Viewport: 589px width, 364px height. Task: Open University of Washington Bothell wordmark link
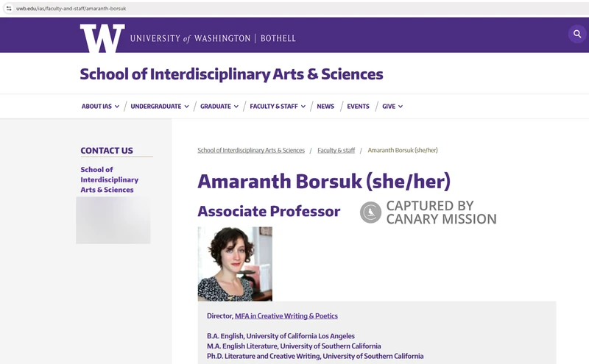click(x=213, y=38)
